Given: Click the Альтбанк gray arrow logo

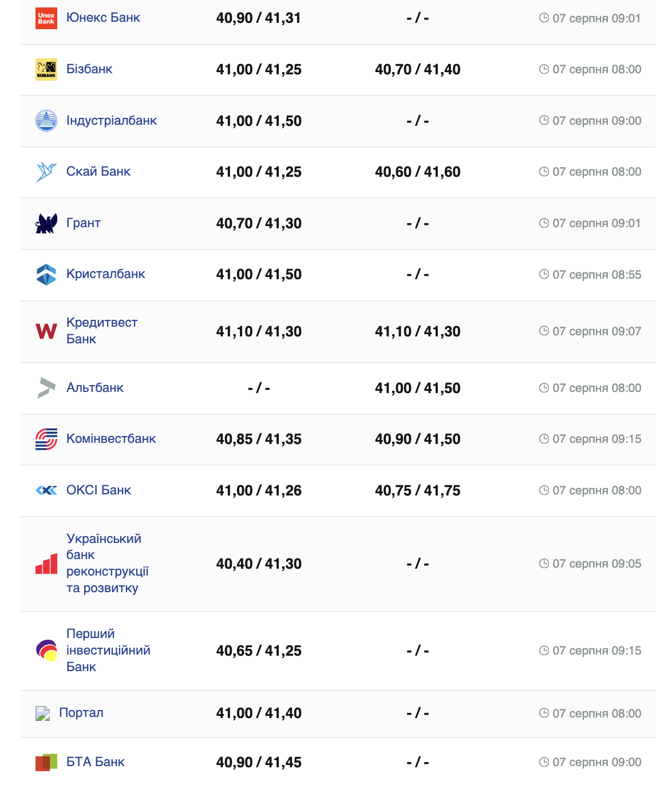Looking at the screenshot, I should (46, 388).
